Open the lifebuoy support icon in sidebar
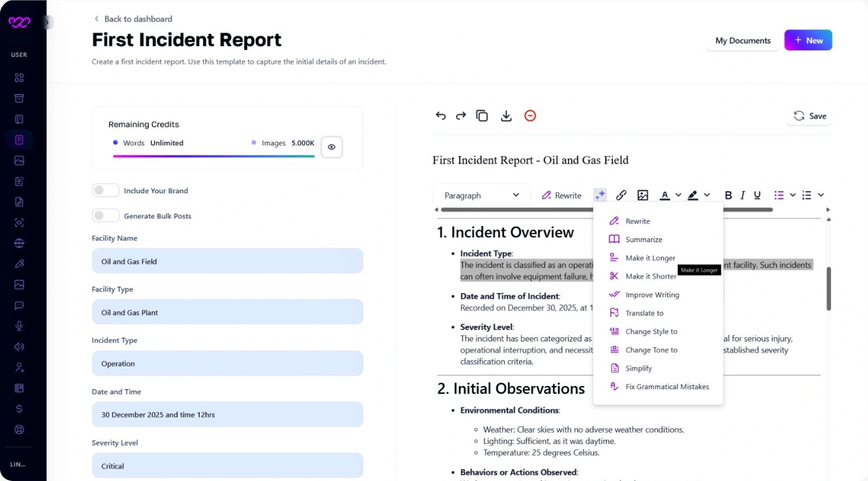 [19, 429]
